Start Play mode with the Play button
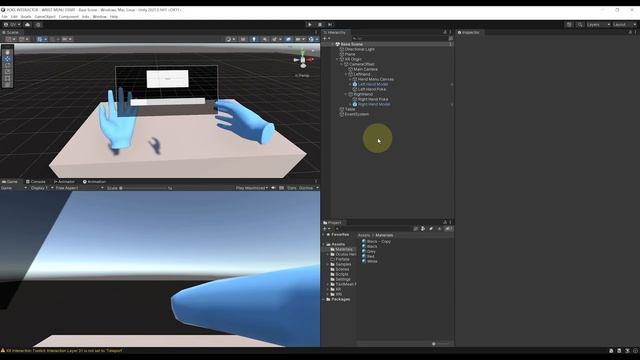The width and height of the screenshot is (640, 360). click(x=310, y=24)
